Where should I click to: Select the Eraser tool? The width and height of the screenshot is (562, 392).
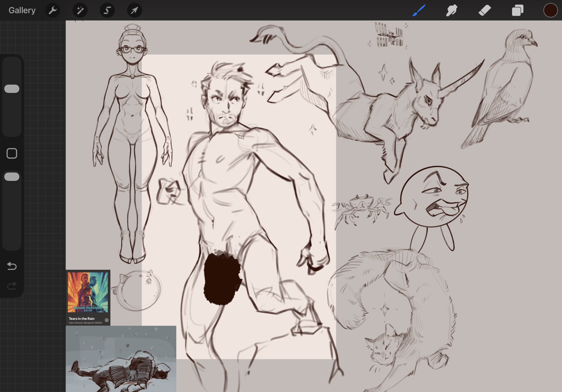484,10
